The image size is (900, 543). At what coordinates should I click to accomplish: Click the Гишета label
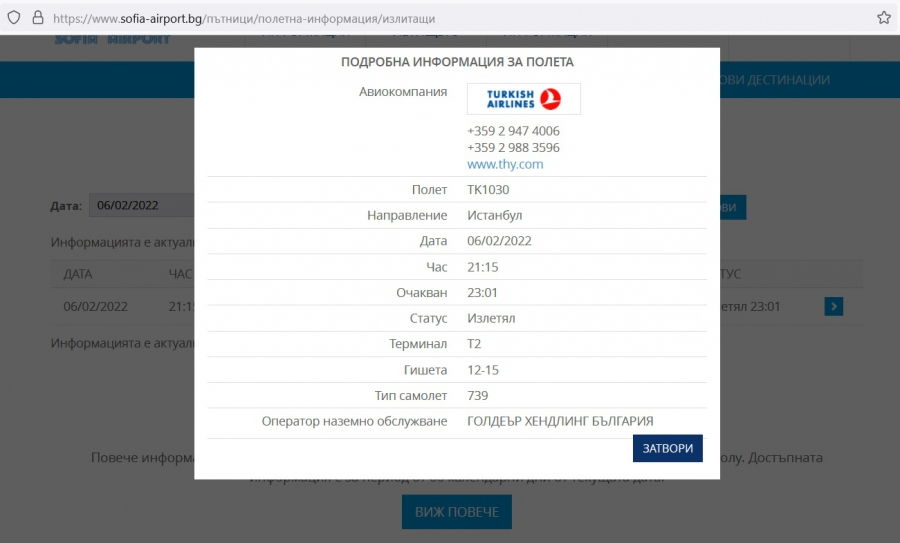(425, 370)
